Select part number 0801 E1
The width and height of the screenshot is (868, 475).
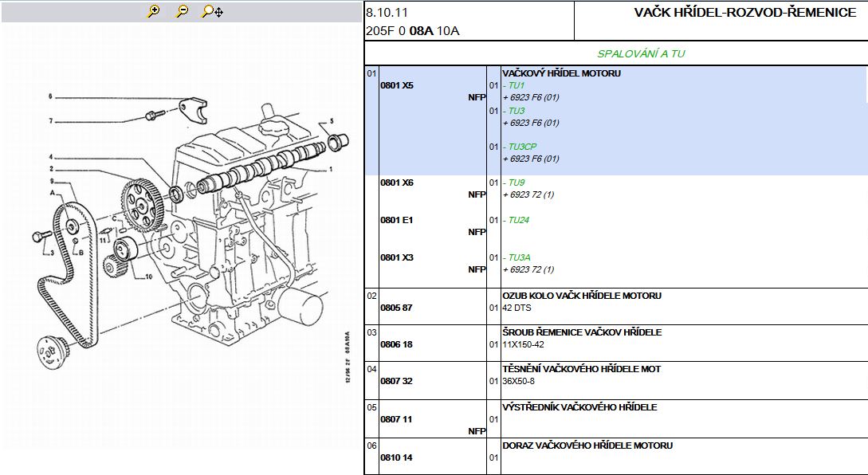click(x=396, y=220)
